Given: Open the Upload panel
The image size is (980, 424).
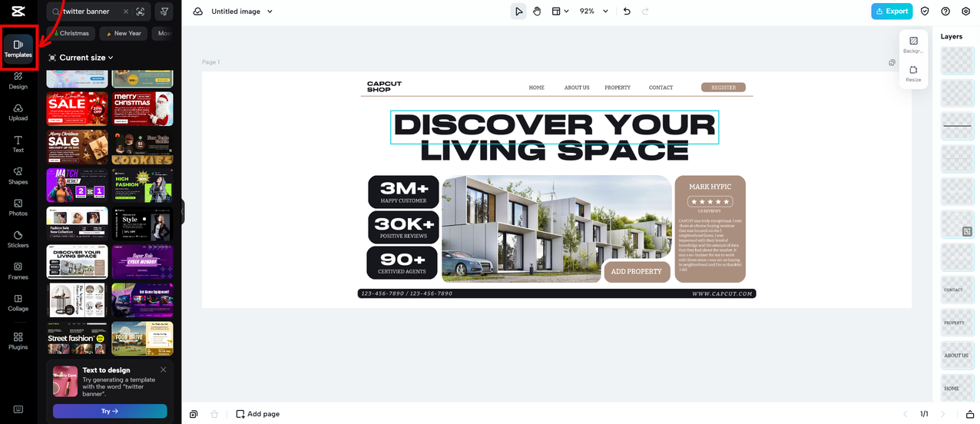Looking at the screenshot, I should coord(18,112).
